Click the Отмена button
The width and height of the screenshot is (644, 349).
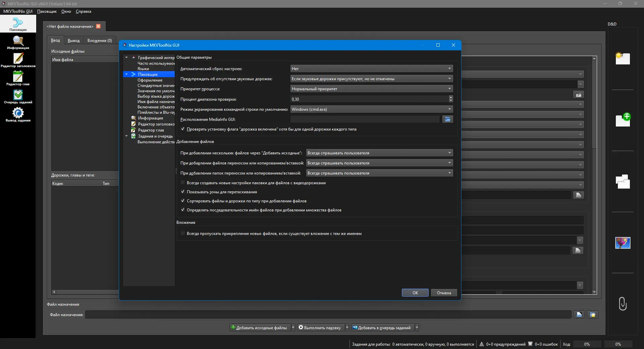pos(444,293)
